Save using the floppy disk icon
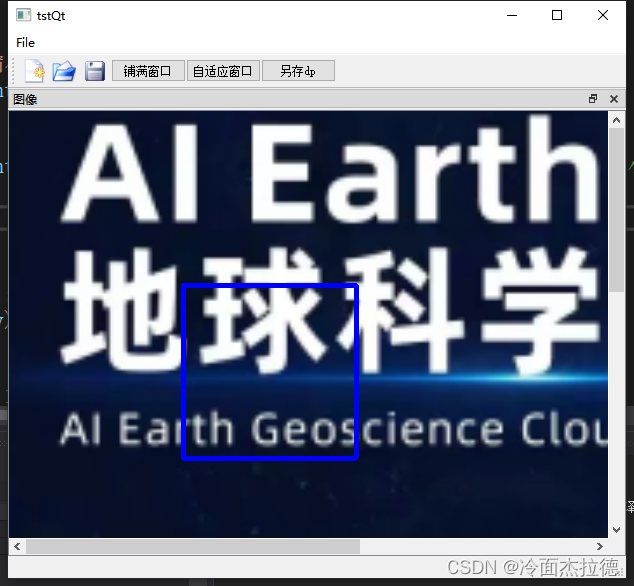634x586 pixels. point(95,71)
